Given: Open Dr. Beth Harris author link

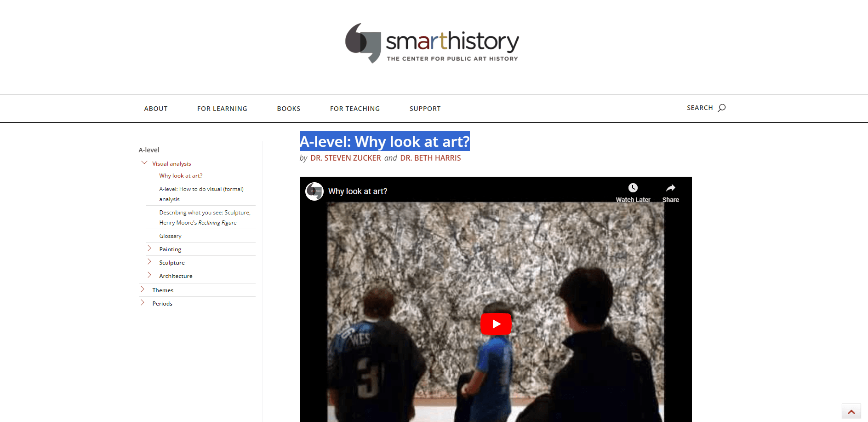Looking at the screenshot, I should tap(430, 158).
